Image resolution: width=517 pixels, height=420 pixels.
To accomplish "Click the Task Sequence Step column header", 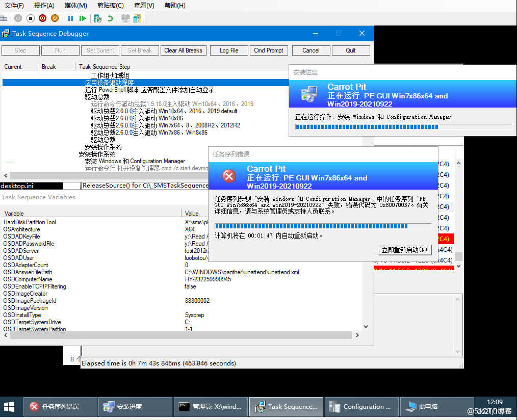I will [x=105, y=67].
